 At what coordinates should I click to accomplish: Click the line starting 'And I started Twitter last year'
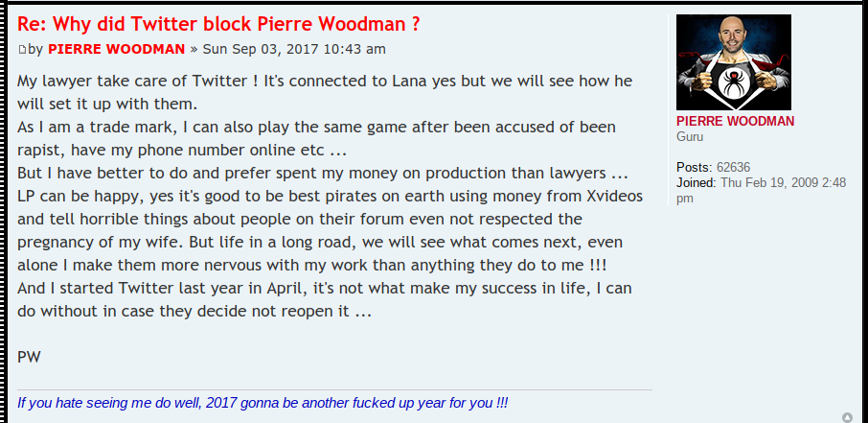click(x=325, y=289)
